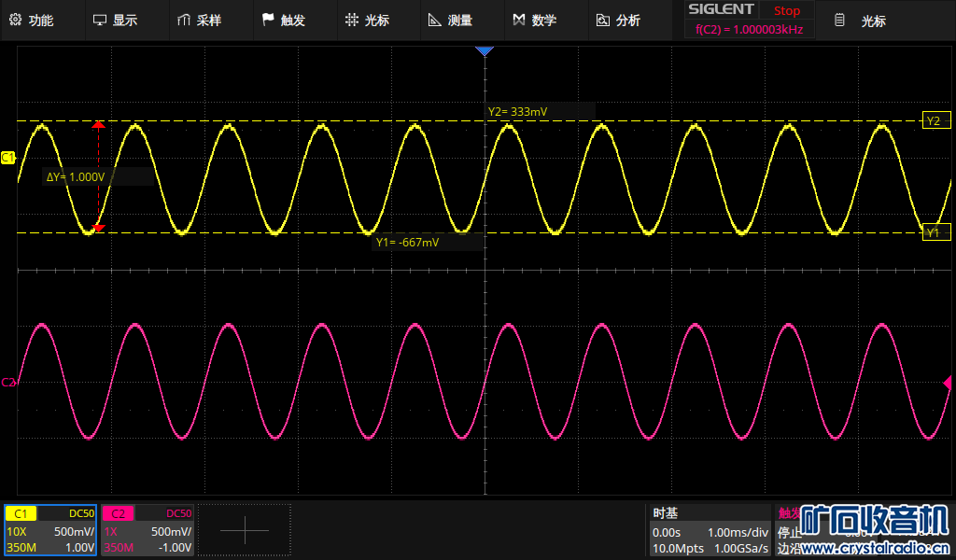The width and height of the screenshot is (956, 560).
Task: Click the 分析 analysis menu icon
Action: [x=602, y=20]
